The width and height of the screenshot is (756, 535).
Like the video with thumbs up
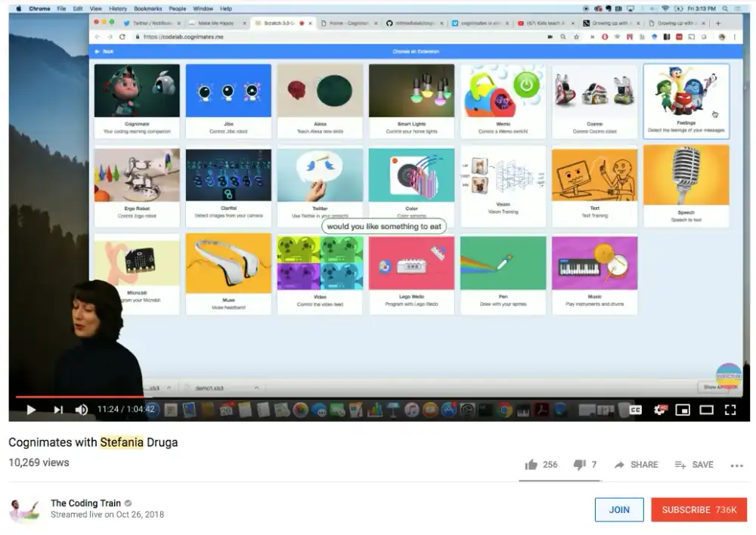point(531,465)
